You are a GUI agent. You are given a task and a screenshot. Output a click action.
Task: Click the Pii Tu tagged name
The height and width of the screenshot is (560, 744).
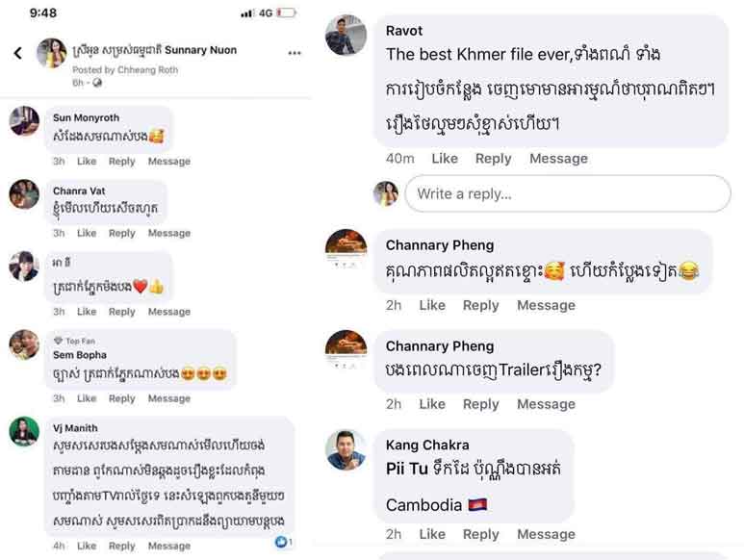(406, 469)
